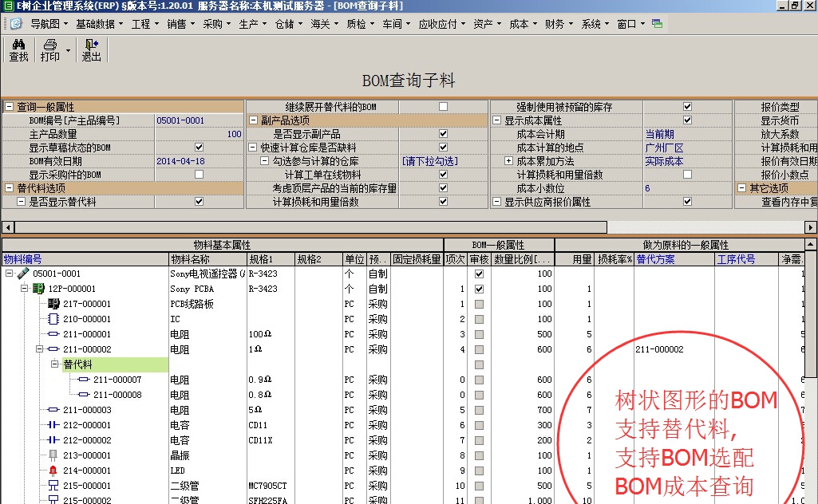This screenshot has width=818, height=504.
Task: Click the IC chip icon beside 210-000001
Action: point(53,319)
